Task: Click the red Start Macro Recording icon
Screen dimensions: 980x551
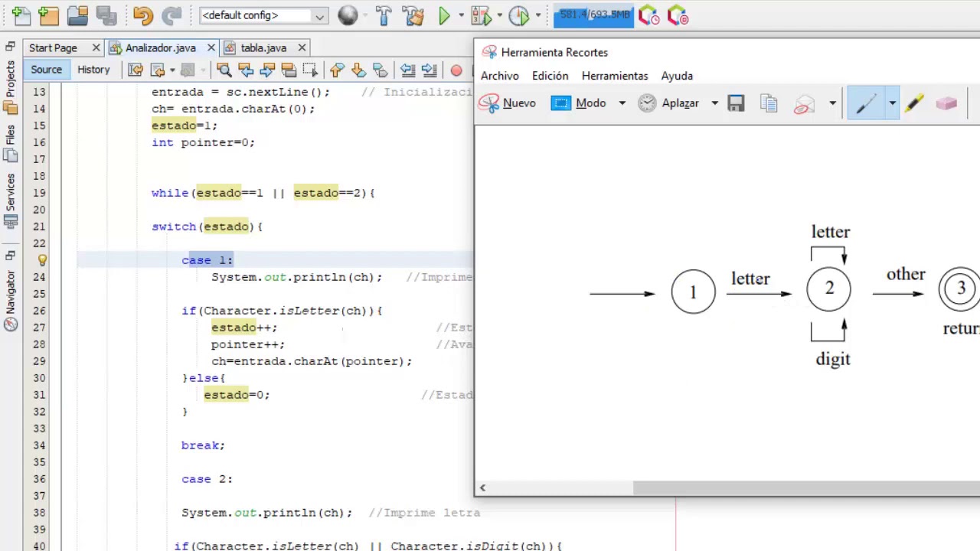Action: (456, 70)
